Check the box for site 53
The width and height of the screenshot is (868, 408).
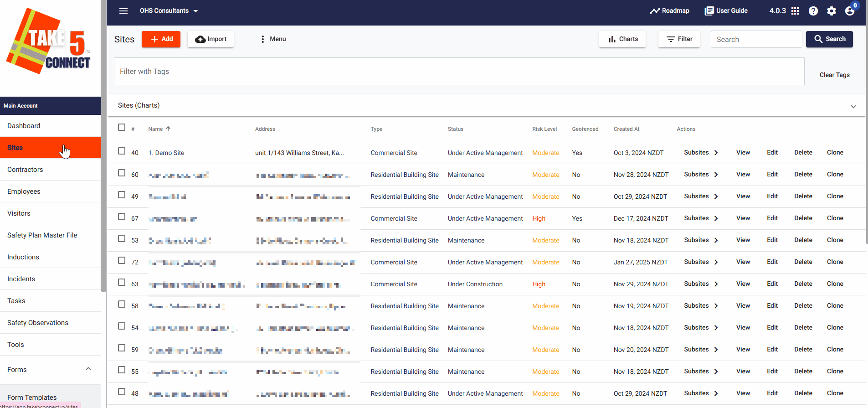[x=122, y=238]
